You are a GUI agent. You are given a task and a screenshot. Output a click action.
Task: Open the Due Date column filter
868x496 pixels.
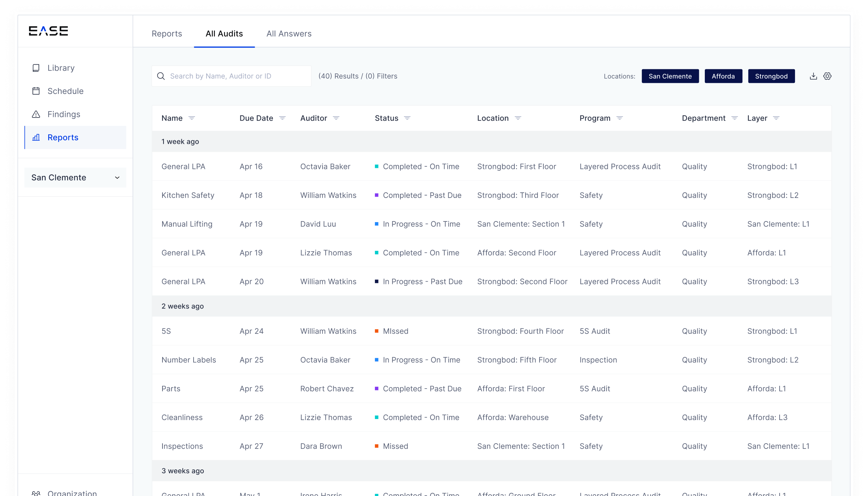point(282,118)
